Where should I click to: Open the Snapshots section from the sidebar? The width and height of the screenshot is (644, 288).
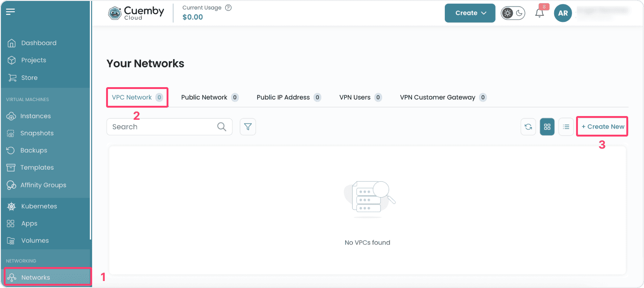click(x=11, y=133)
